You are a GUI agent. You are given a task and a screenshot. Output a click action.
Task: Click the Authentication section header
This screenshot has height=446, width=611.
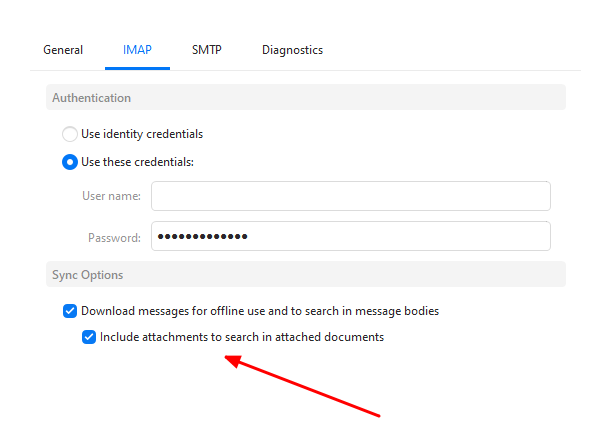coord(306,97)
